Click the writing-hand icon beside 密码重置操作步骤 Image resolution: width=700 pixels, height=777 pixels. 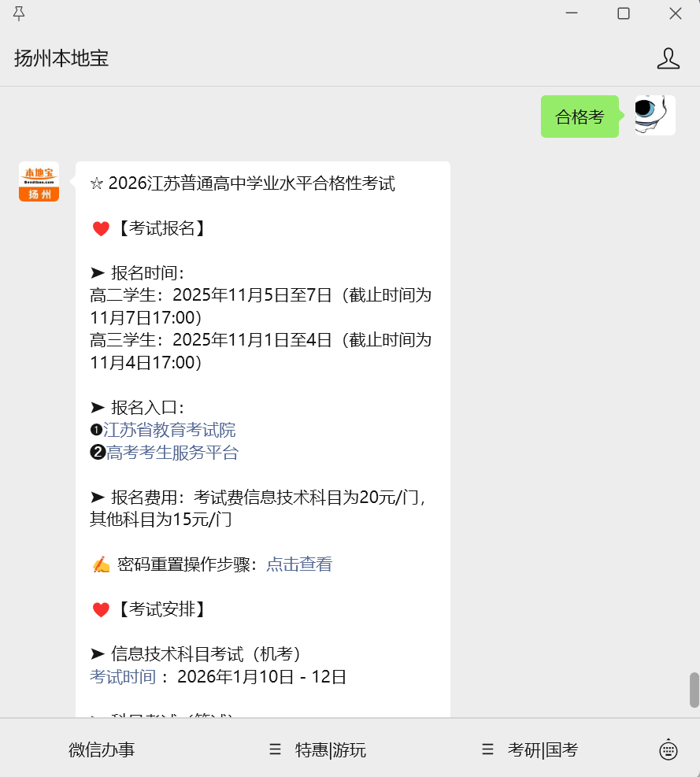(102, 564)
